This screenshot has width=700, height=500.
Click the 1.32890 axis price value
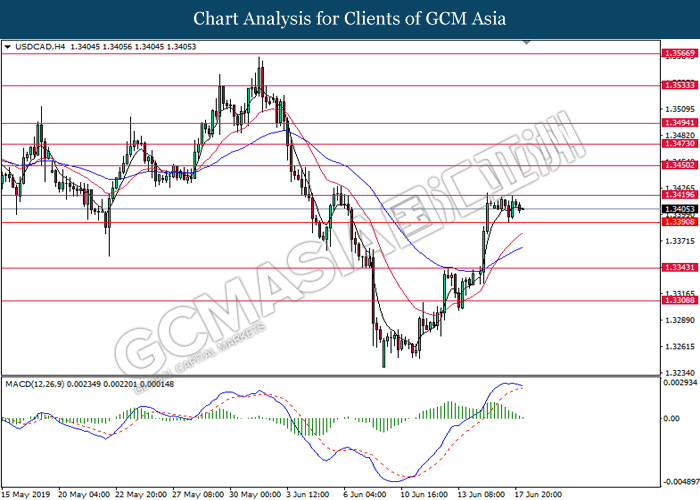679,320
